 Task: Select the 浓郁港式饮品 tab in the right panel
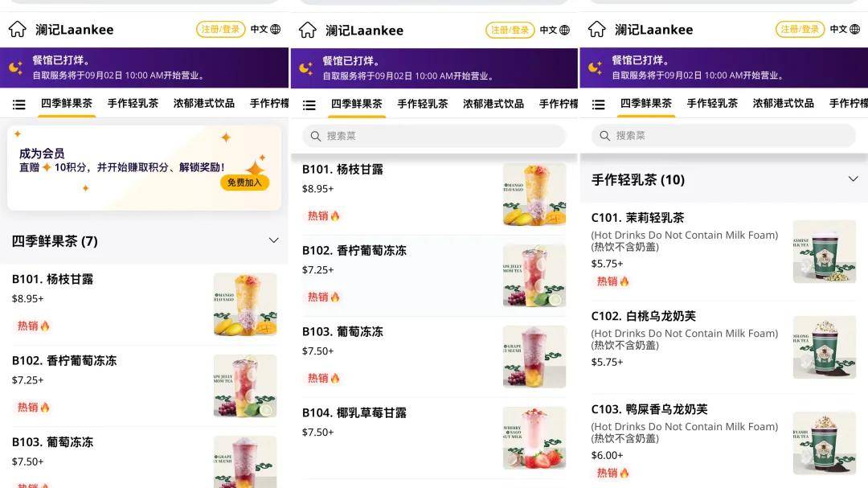(784, 104)
